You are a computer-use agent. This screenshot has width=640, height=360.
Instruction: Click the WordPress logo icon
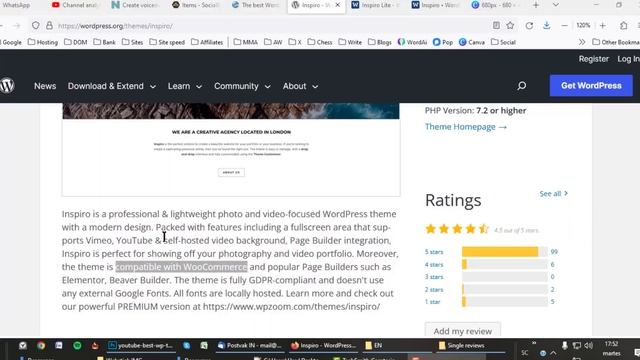pos(7,86)
